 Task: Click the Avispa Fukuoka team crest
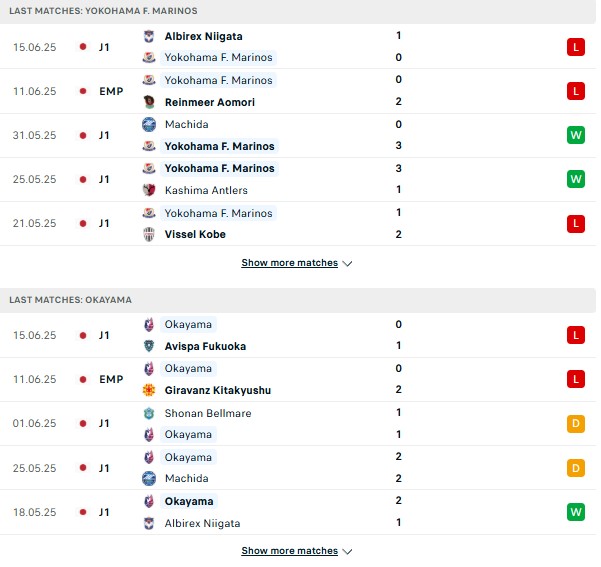tap(149, 346)
